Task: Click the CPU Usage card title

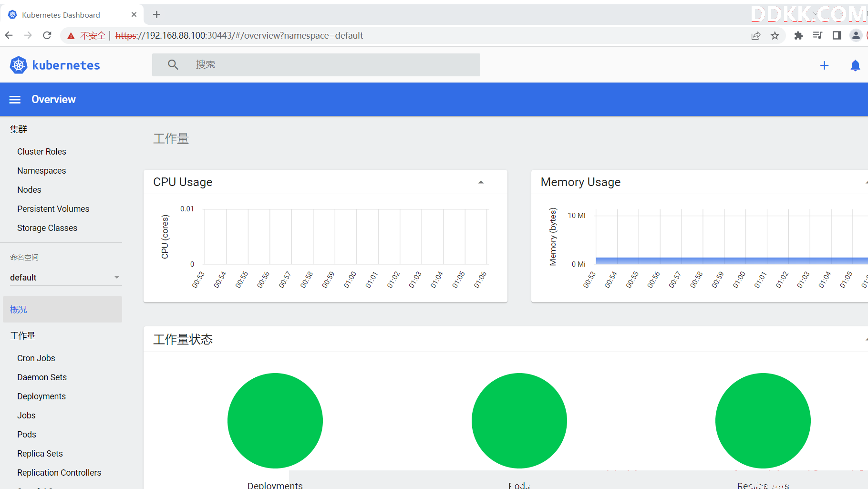Action: [183, 182]
